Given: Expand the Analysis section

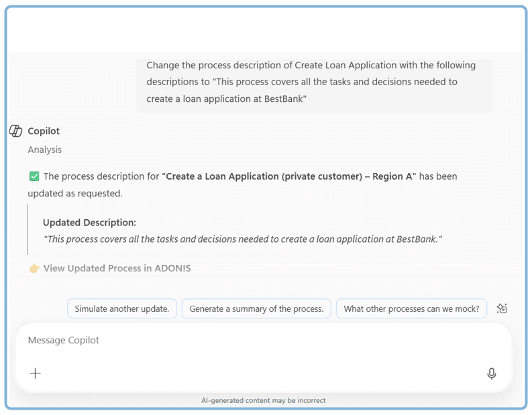Looking at the screenshot, I should (x=44, y=150).
